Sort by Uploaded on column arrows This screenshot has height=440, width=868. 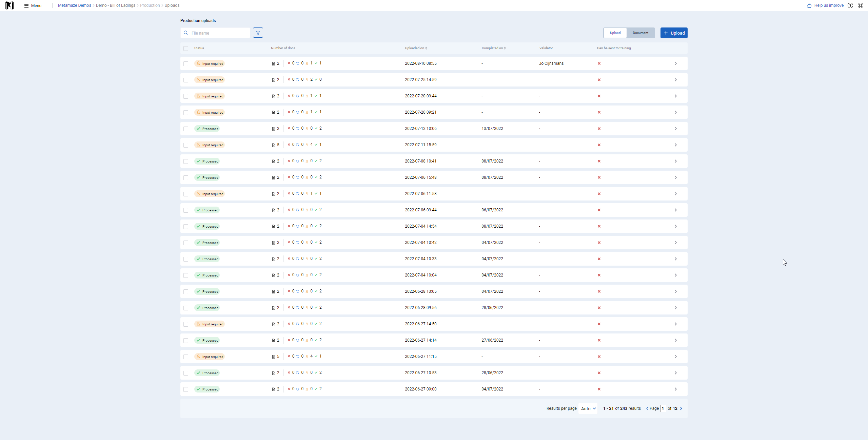(x=426, y=48)
